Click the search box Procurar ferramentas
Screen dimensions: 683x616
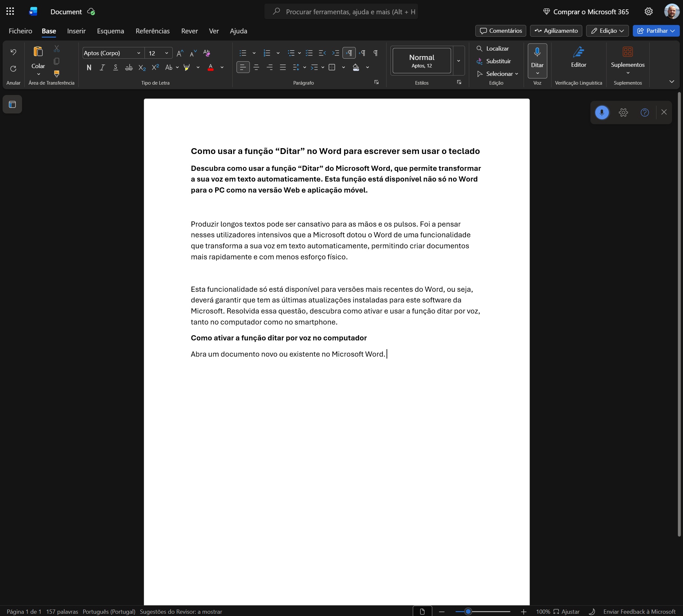coord(350,12)
